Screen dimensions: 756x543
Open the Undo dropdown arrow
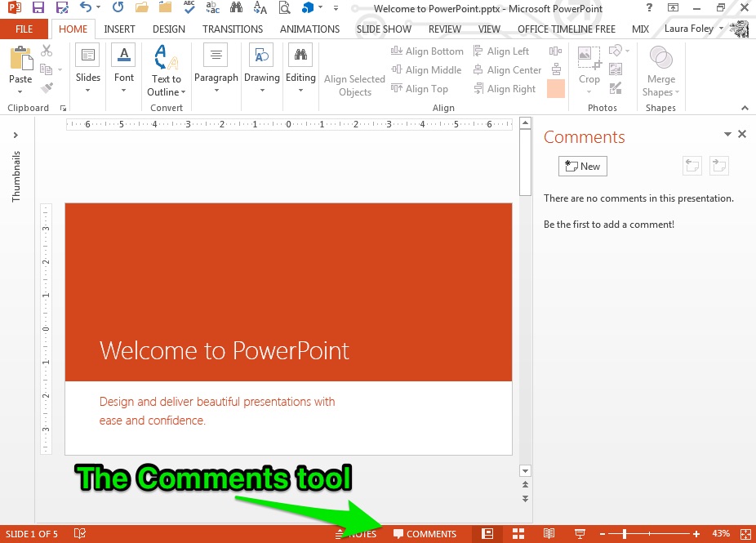pyautogui.click(x=97, y=8)
